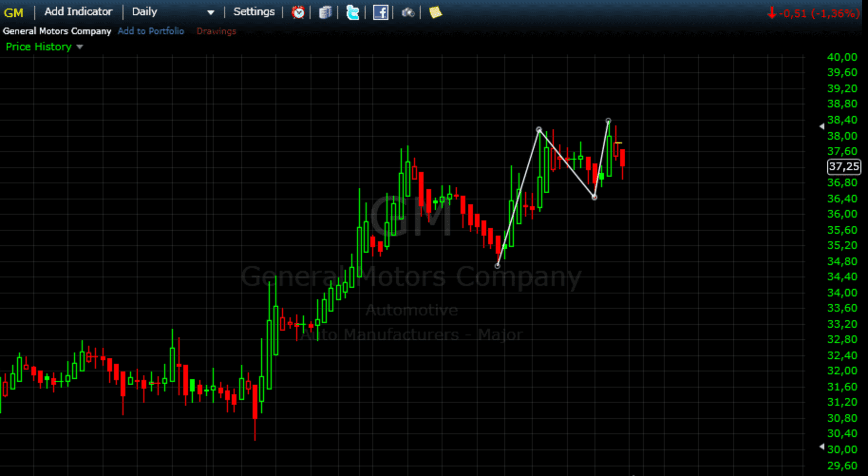Click the alarm clock alert icon

tap(298, 12)
